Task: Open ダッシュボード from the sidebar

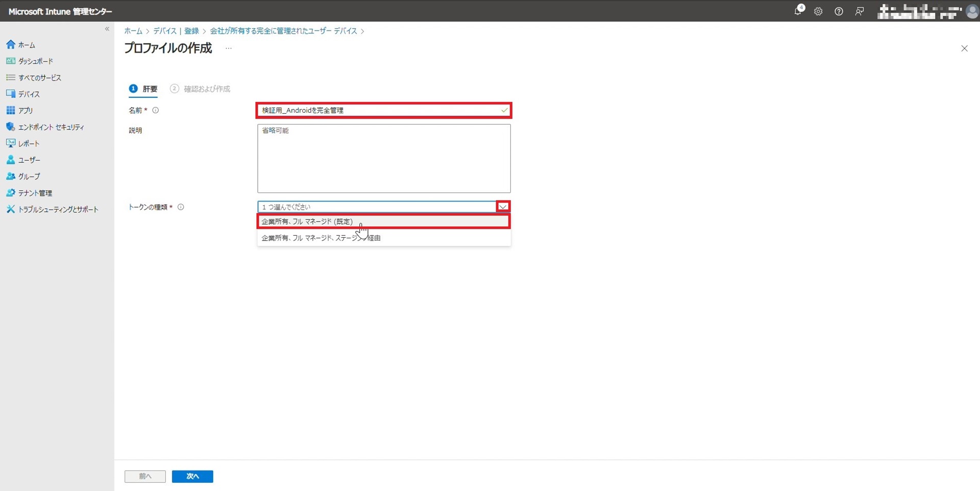Action: pos(35,61)
